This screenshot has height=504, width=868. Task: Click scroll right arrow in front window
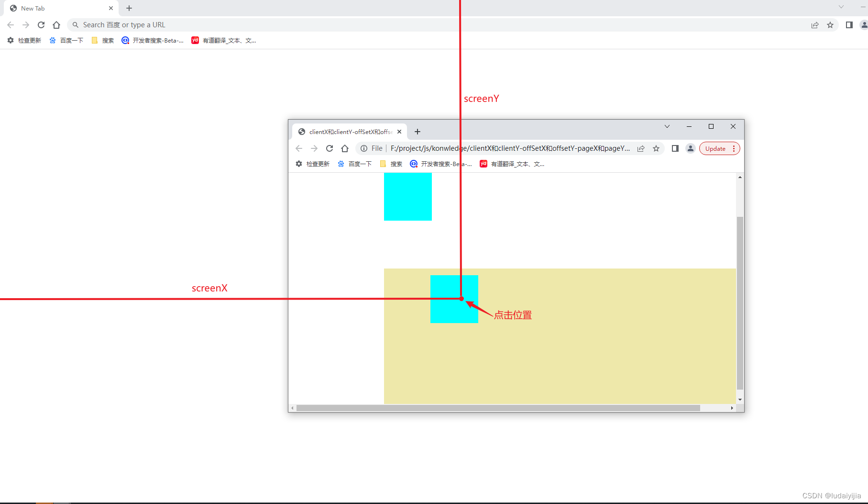[732, 408]
